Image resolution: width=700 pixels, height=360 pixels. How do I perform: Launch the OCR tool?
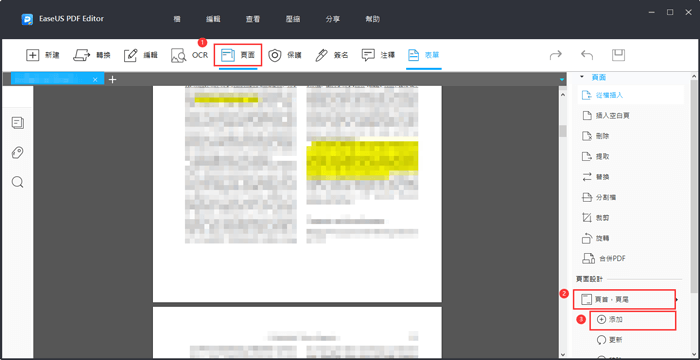tap(190, 55)
